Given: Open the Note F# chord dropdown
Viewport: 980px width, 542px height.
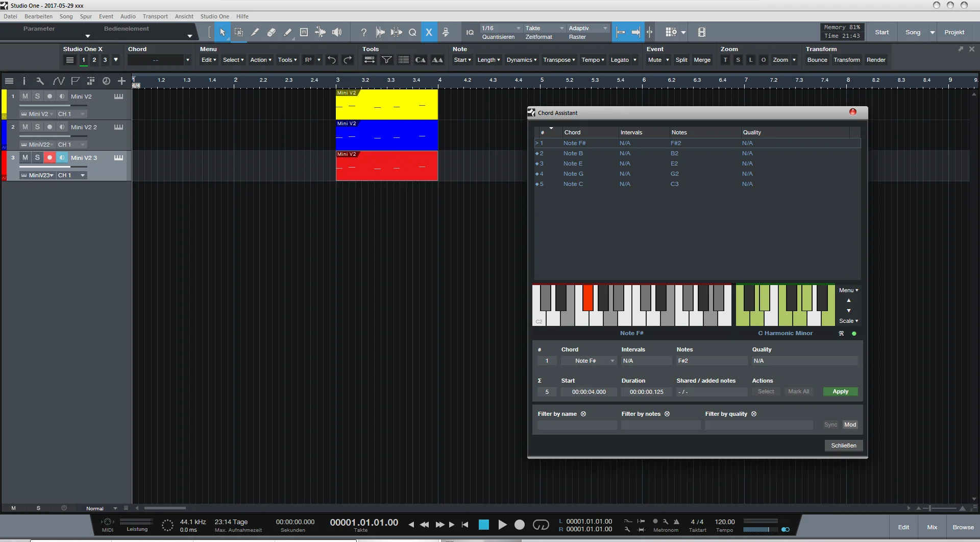Looking at the screenshot, I should pyautogui.click(x=589, y=361).
